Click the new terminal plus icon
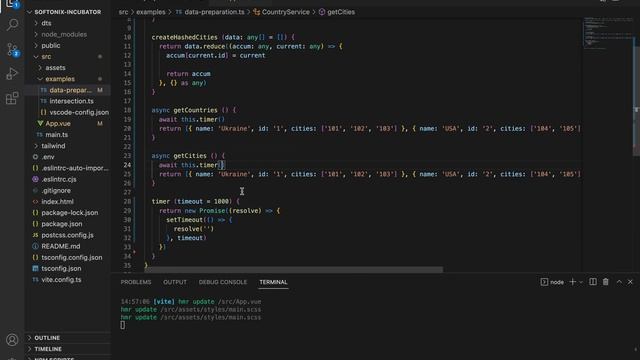The image size is (640, 360). (572, 282)
